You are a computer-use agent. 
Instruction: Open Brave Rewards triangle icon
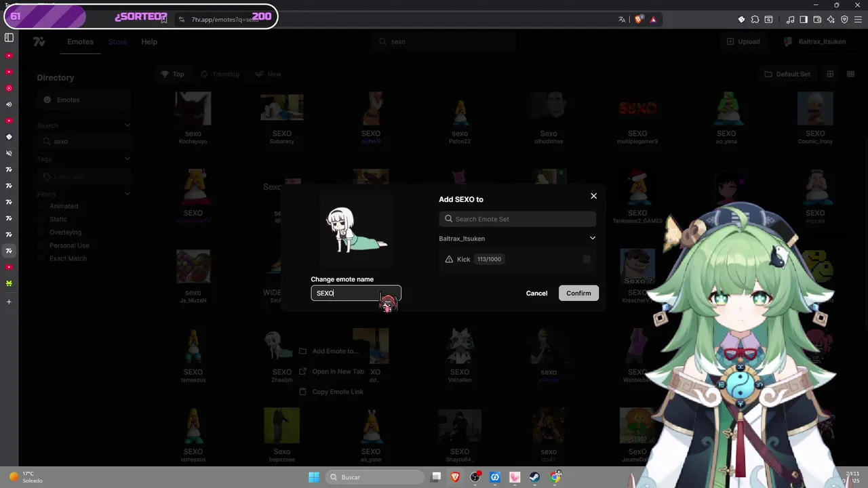pos(653,20)
